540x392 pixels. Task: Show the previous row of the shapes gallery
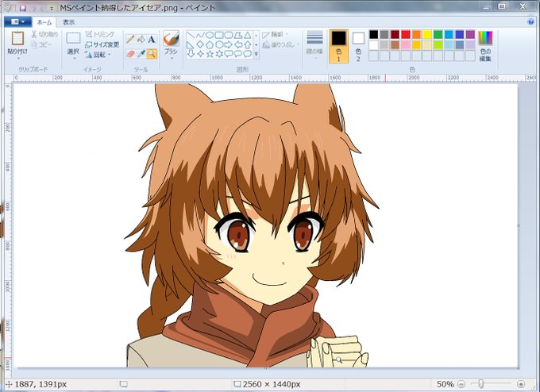[x=256, y=35]
